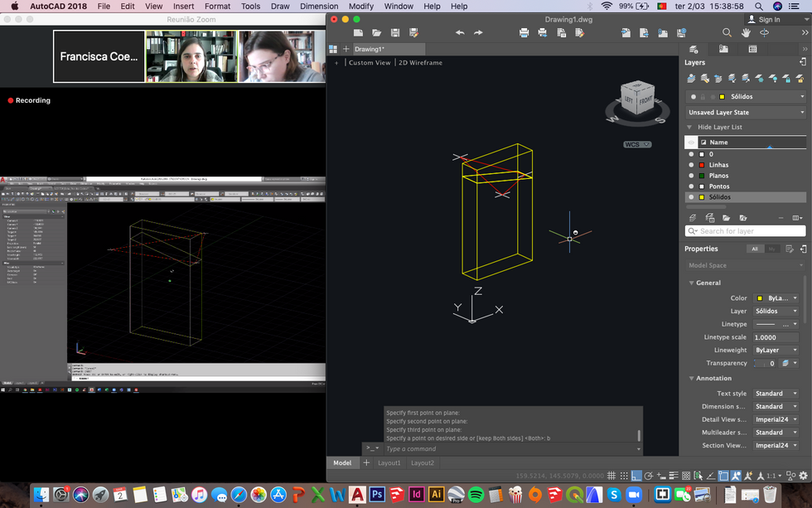Click the Search for layer field
812x508 pixels.
point(745,231)
